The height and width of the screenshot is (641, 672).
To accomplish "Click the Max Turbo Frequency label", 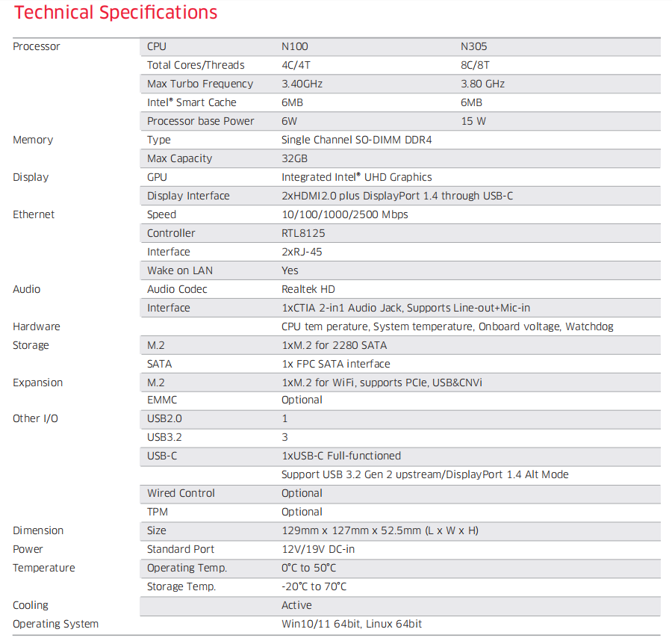I will (200, 84).
